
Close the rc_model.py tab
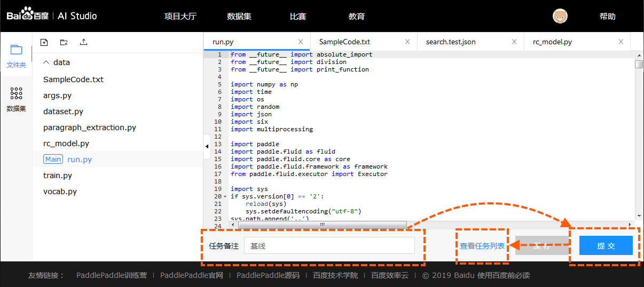click(621, 42)
